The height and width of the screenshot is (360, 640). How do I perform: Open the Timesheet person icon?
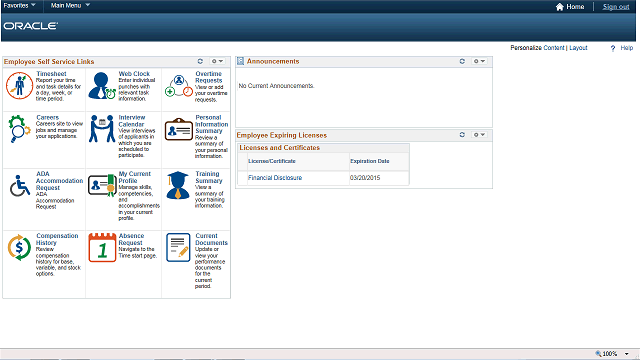19,86
